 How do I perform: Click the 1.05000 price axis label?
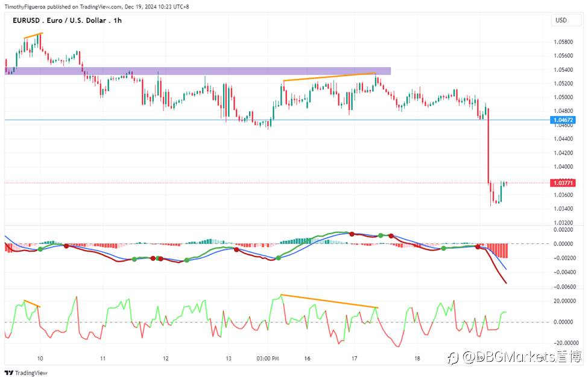(x=563, y=97)
